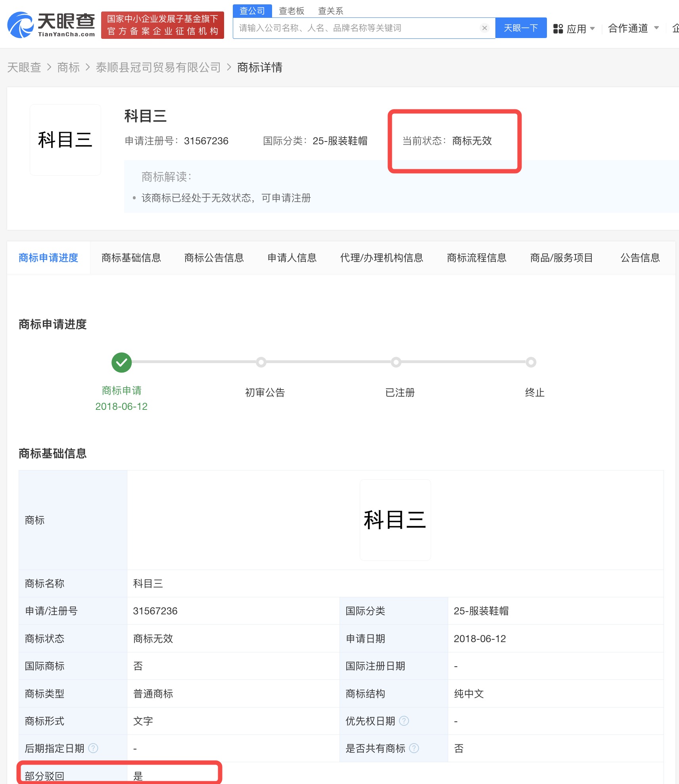679x784 pixels.
Task: Click the 纯中文 trademark structure value
Action: [x=469, y=694]
